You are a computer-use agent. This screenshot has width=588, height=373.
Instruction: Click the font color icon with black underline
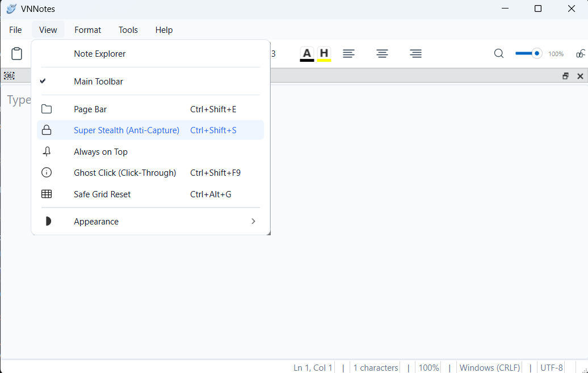point(306,53)
